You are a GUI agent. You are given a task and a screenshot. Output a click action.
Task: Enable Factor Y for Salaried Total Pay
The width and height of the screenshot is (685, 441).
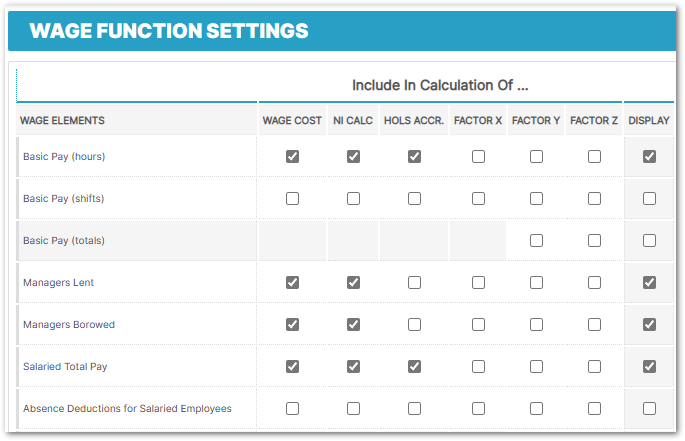[x=536, y=367]
